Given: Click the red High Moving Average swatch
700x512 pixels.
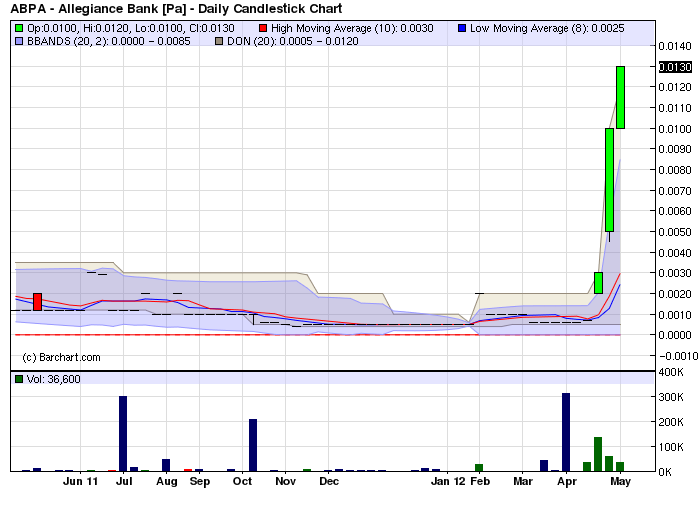Looking at the screenshot, I should (x=263, y=28).
